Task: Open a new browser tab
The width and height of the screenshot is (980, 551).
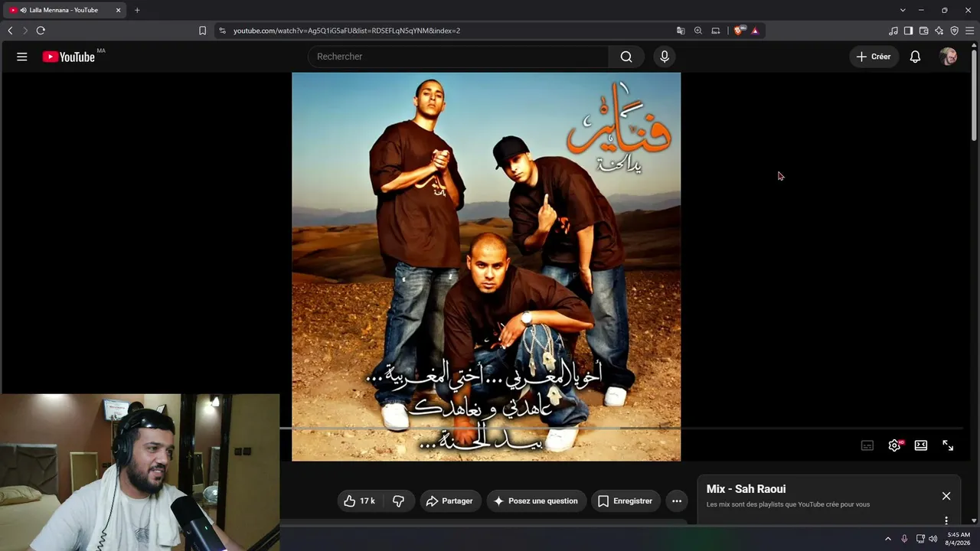Action: click(137, 10)
